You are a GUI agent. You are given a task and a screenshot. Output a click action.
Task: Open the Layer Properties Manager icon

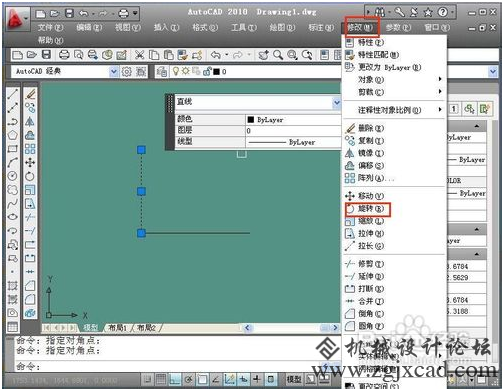[x=162, y=71]
